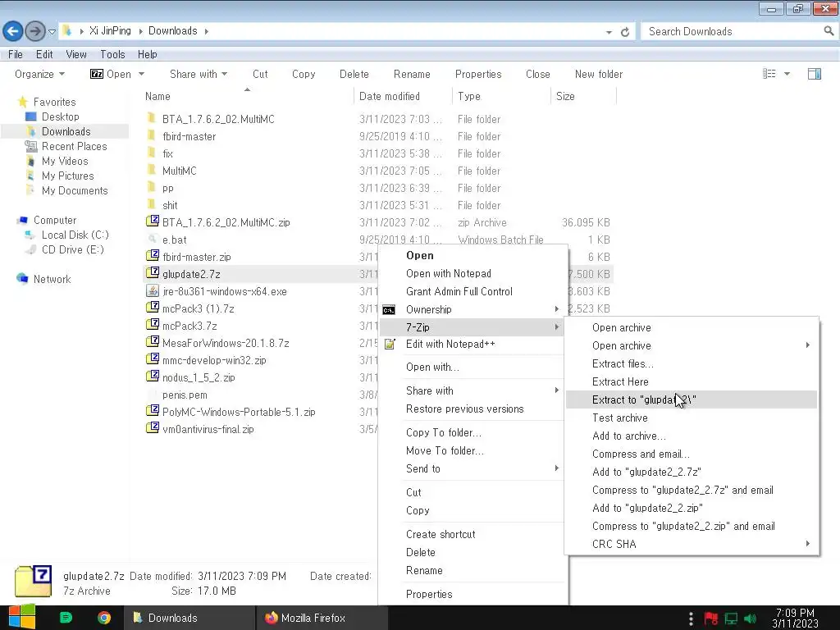Open the View menu
The image size is (840, 630).
pyautogui.click(x=76, y=54)
